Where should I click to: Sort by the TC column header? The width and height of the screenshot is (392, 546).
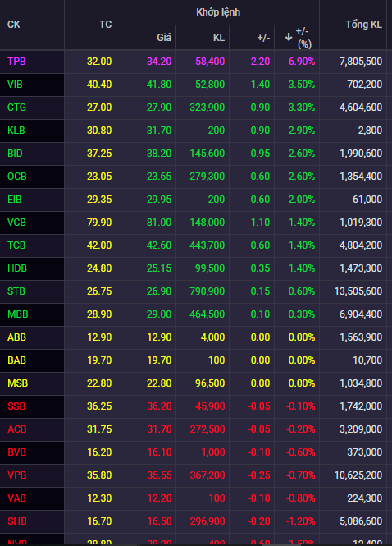(106, 25)
